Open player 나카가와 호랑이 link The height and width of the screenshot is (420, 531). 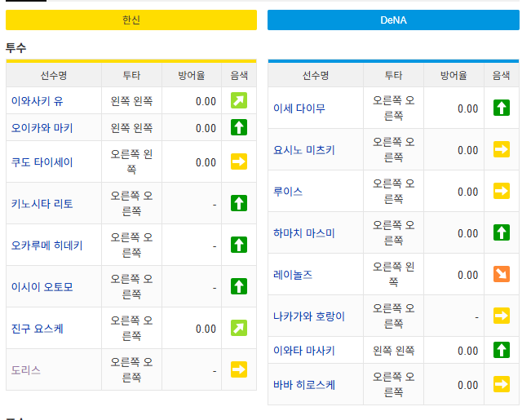coord(309,316)
